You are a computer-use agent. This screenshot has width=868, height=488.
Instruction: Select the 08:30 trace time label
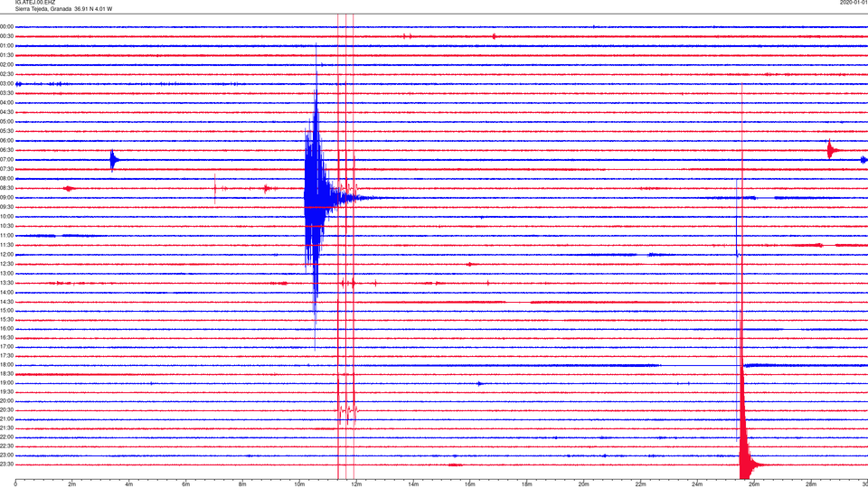(6, 188)
